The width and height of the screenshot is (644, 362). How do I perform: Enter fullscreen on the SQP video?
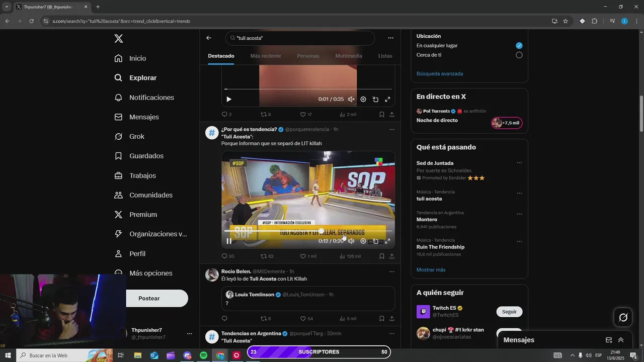(387, 241)
